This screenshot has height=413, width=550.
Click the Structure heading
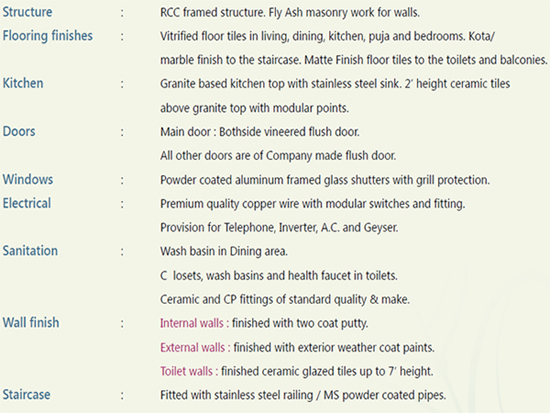click(x=27, y=12)
